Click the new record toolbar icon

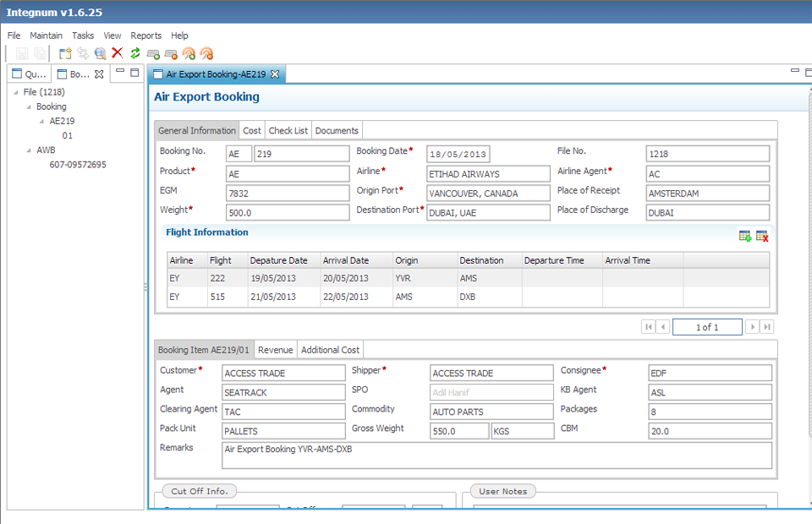pos(65,53)
